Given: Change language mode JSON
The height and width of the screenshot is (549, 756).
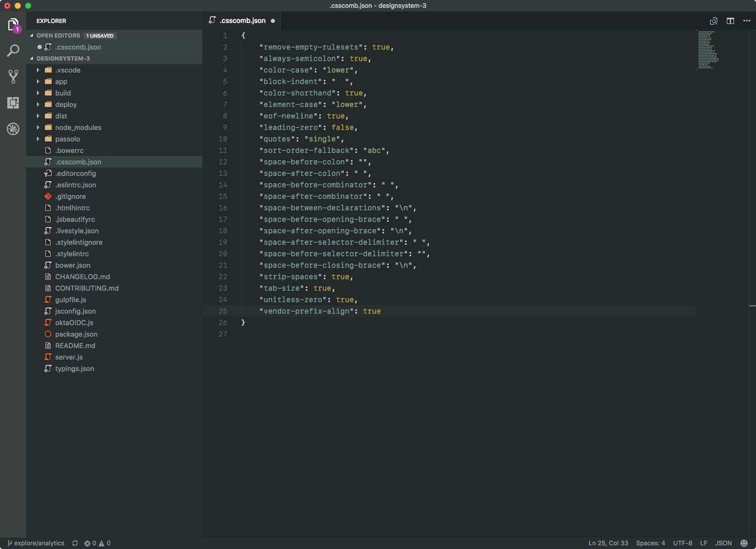Looking at the screenshot, I should [723, 543].
